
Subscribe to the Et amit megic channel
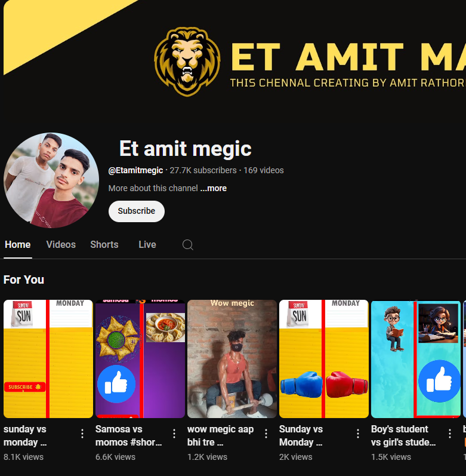point(137,211)
